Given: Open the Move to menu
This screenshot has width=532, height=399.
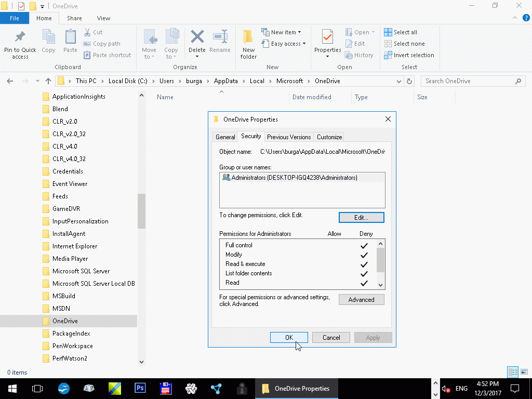Looking at the screenshot, I should coord(149,44).
